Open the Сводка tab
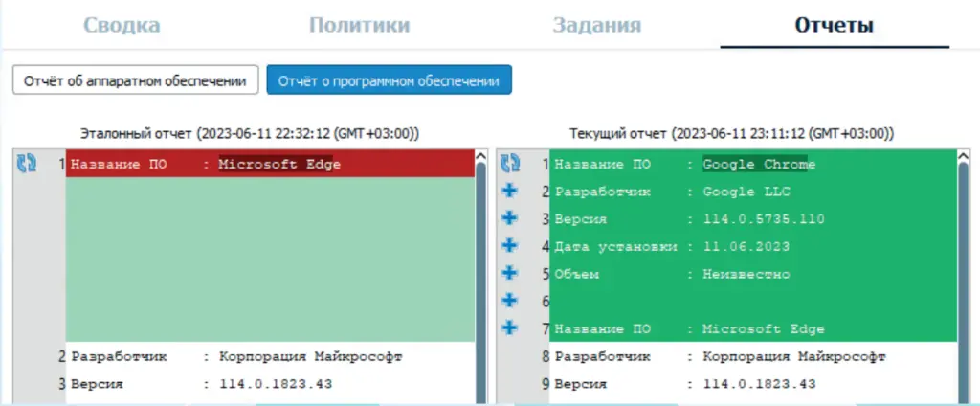 [x=122, y=26]
